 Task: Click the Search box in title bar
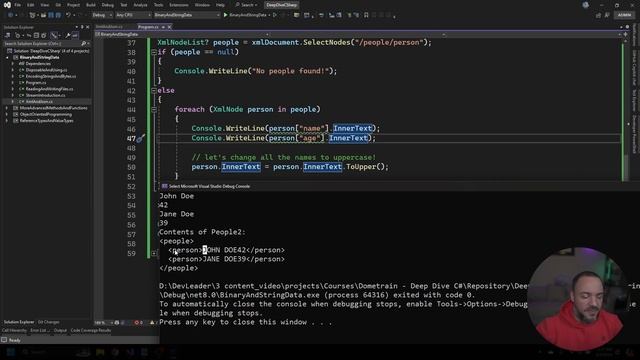[246, 5]
